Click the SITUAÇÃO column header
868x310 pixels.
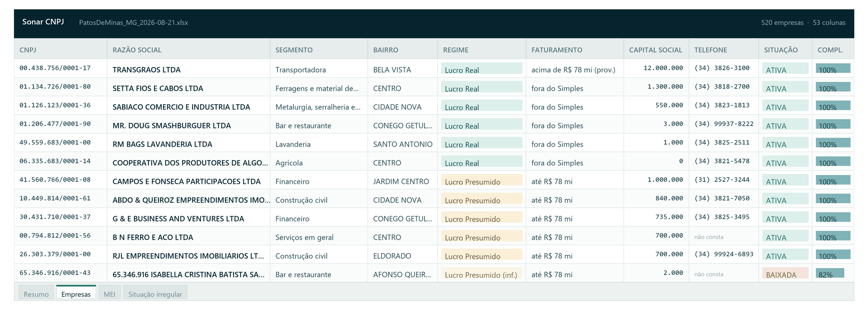[x=785, y=49]
